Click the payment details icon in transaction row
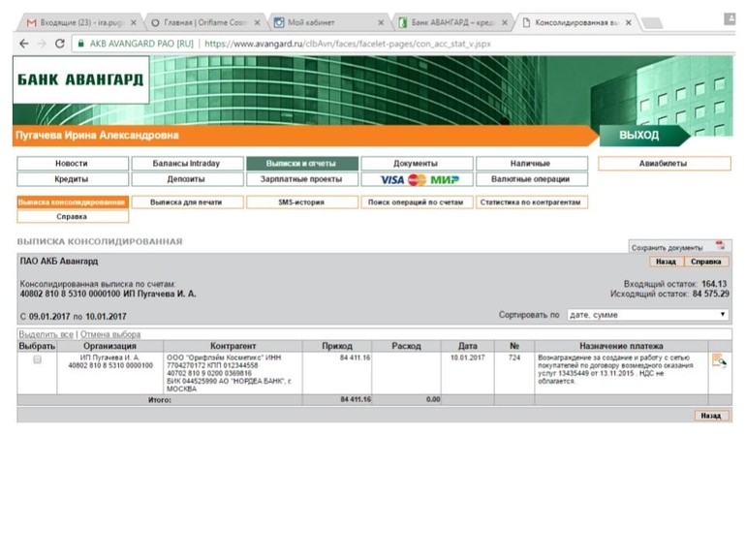This screenshot has width=746, height=560. pyautogui.click(x=718, y=361)
